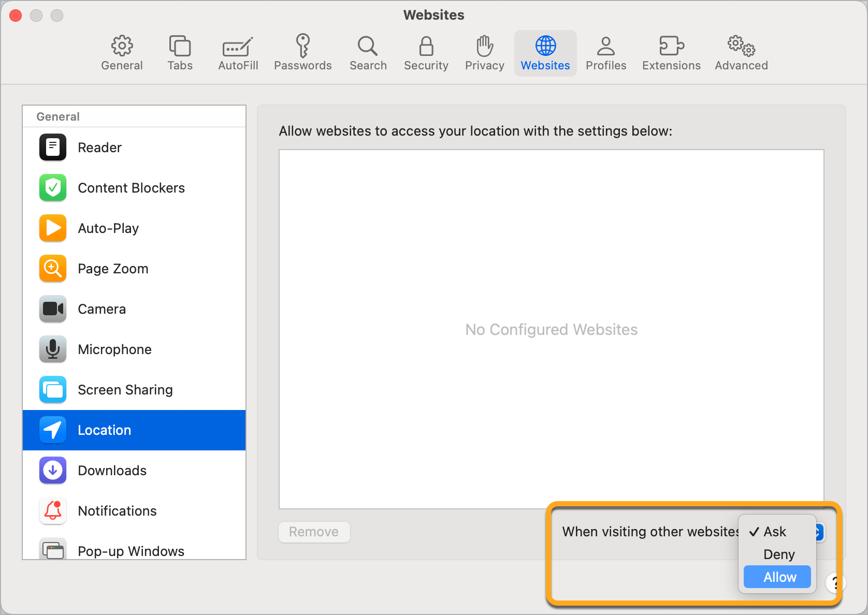Click the help question mark button
Image resolution: width=868 pixels, height=615 pixels.
(836, 583)
